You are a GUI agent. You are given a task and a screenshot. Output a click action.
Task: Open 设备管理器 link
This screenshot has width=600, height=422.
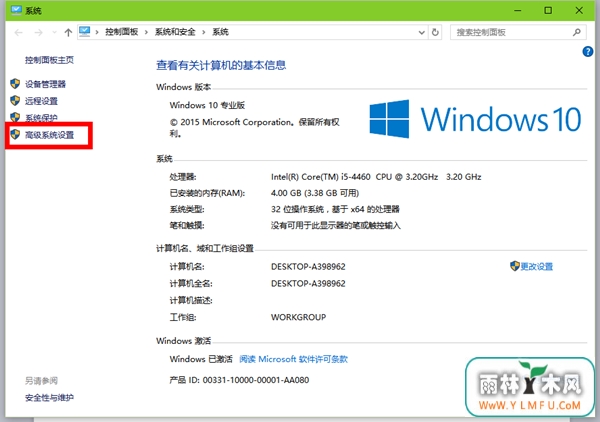(46, 84)
